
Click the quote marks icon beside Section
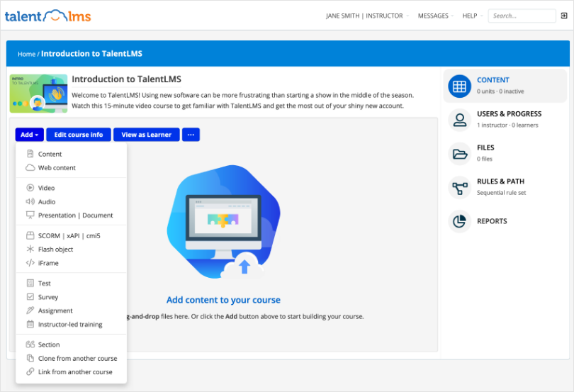30,345
